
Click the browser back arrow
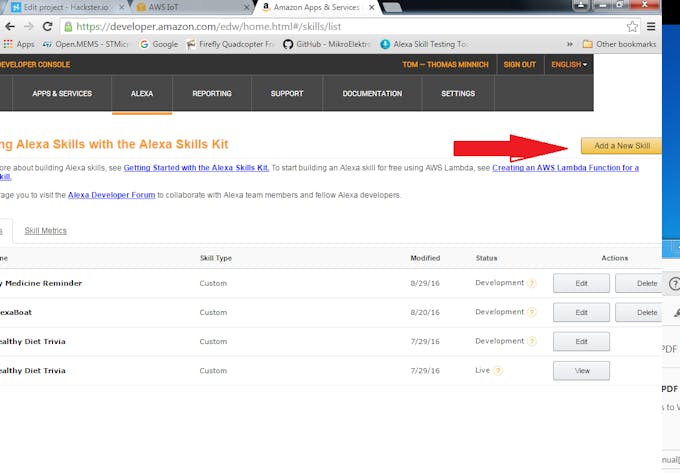[x=9, y=26]
